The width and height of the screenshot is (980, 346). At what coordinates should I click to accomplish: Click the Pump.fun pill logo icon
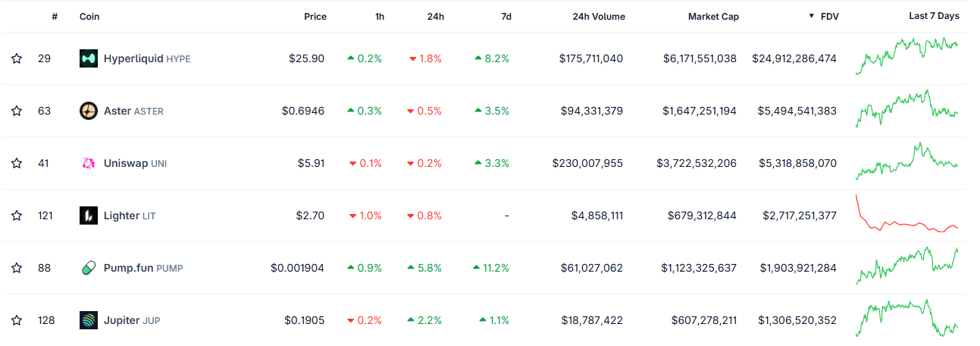(x=89, y=268)
